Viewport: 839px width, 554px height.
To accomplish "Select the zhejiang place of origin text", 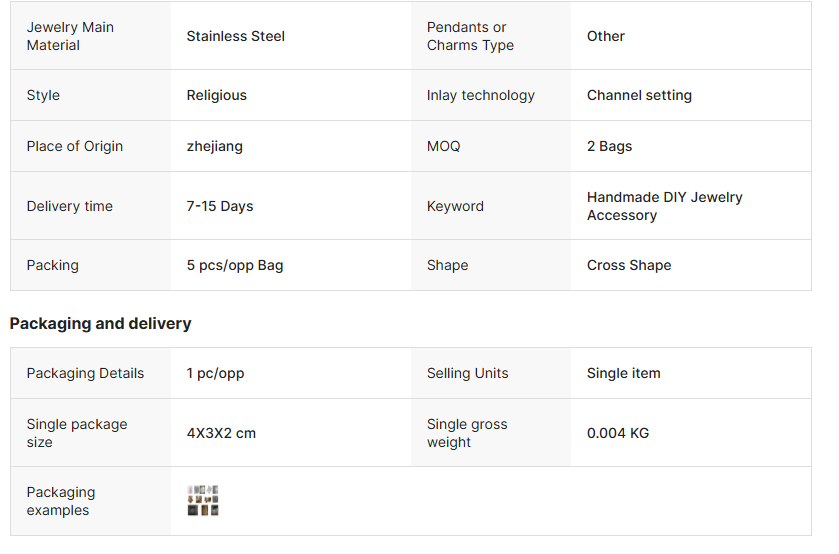I will pos(215,146).
